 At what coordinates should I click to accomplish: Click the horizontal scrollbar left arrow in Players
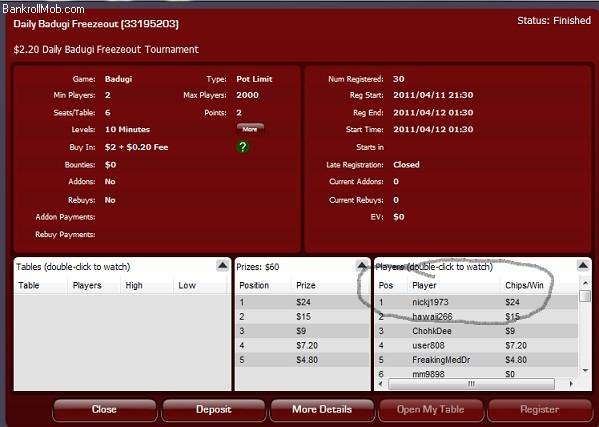coord(380,384)
